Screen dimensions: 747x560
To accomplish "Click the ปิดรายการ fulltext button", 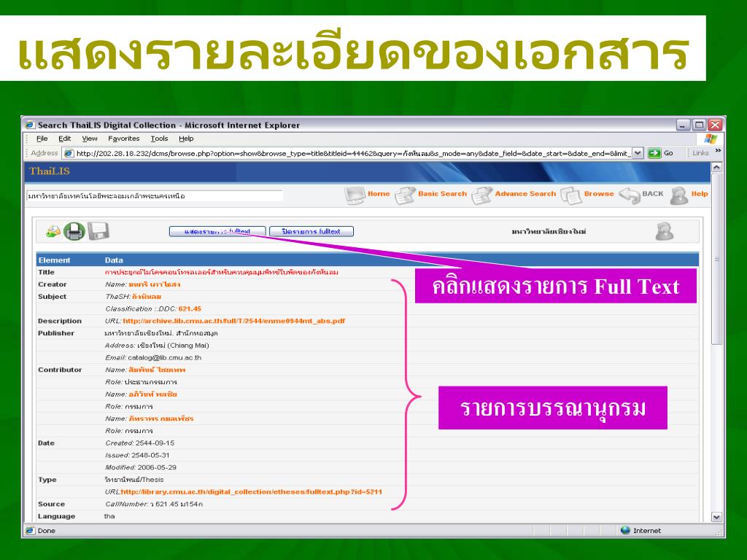I will (311, 231).
